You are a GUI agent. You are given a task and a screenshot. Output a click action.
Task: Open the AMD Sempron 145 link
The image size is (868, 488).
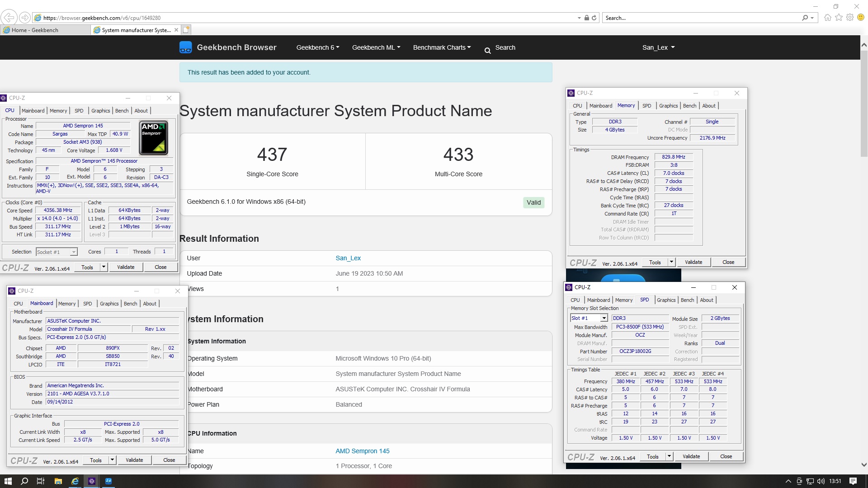click(362, 451)
